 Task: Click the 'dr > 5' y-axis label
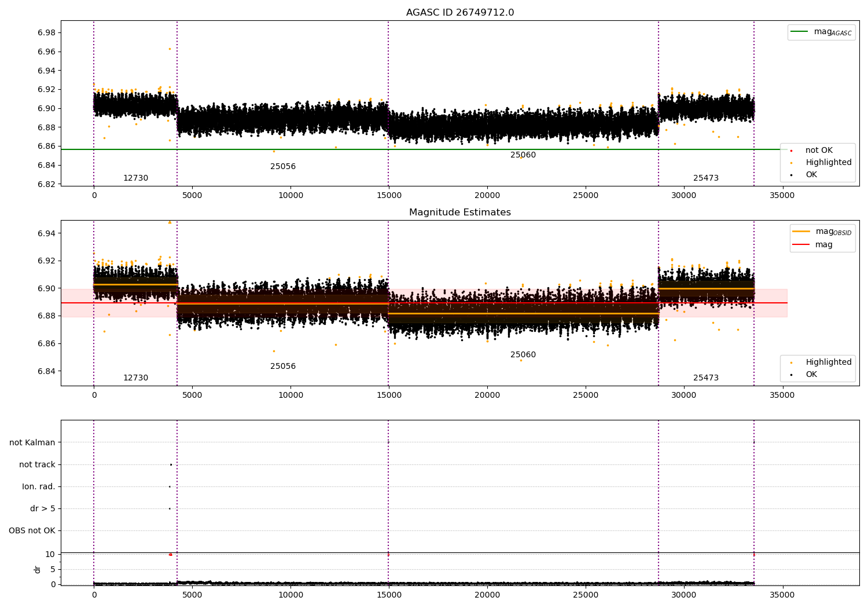[x=43, y=509]
